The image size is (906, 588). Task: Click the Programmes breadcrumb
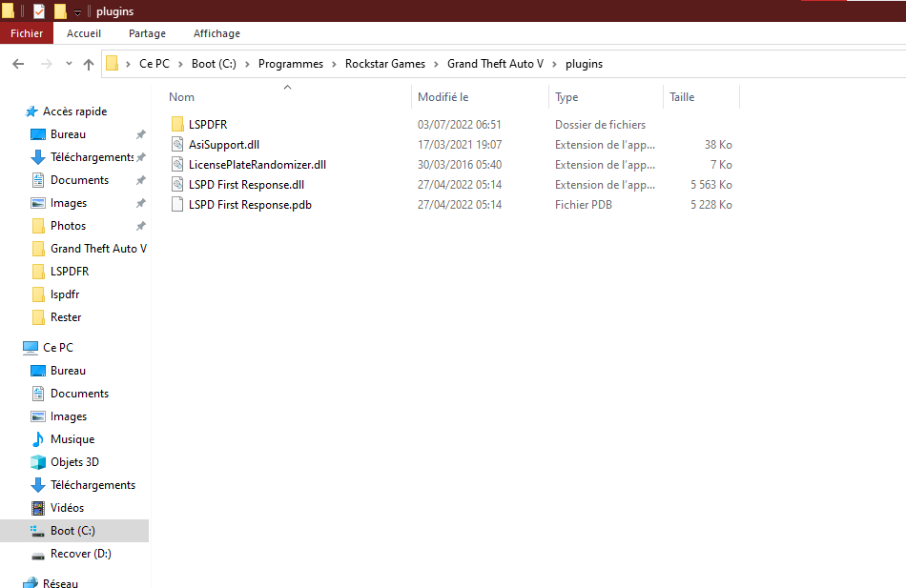pyautogui.click(x=291, y=64)
